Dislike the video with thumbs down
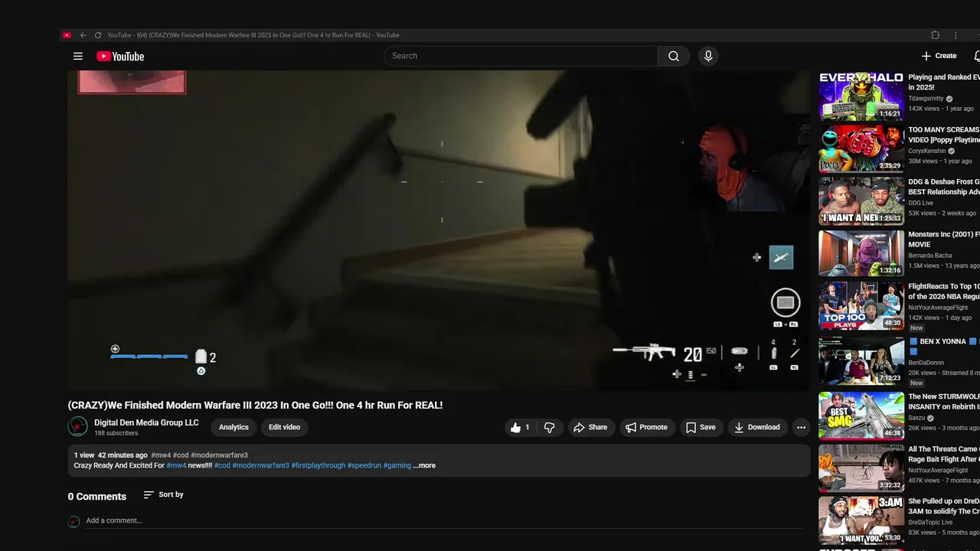Viewport: 980px width, 551px height. [549, 428]
